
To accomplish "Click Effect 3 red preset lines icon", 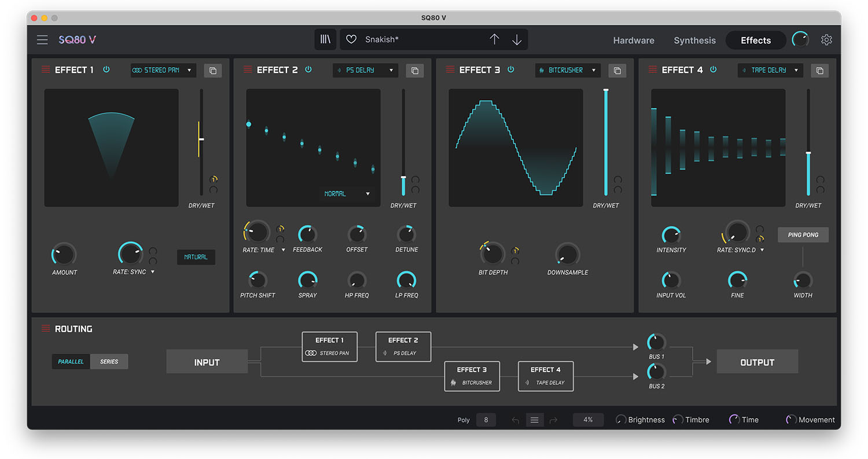I will (x=450, y=69).
